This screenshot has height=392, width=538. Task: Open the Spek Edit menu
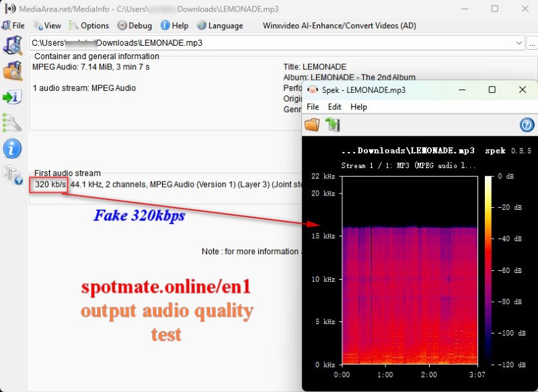[x=334, y=107]
